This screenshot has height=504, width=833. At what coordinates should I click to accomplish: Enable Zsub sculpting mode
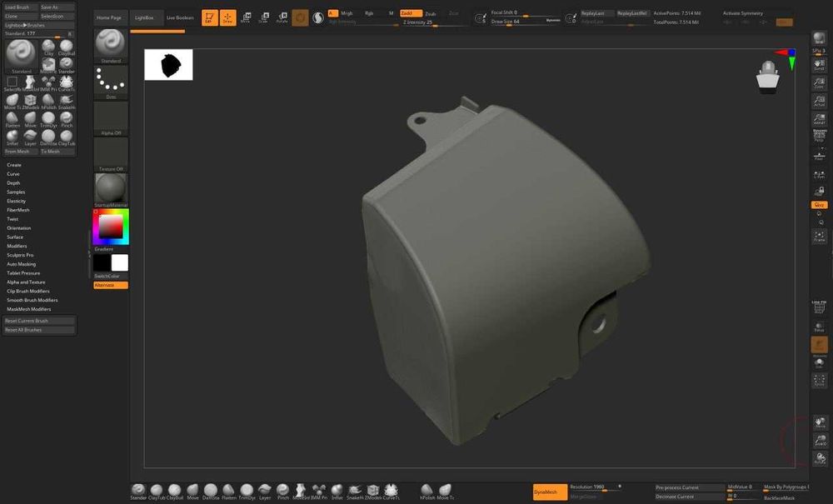(x=431, y=13)
